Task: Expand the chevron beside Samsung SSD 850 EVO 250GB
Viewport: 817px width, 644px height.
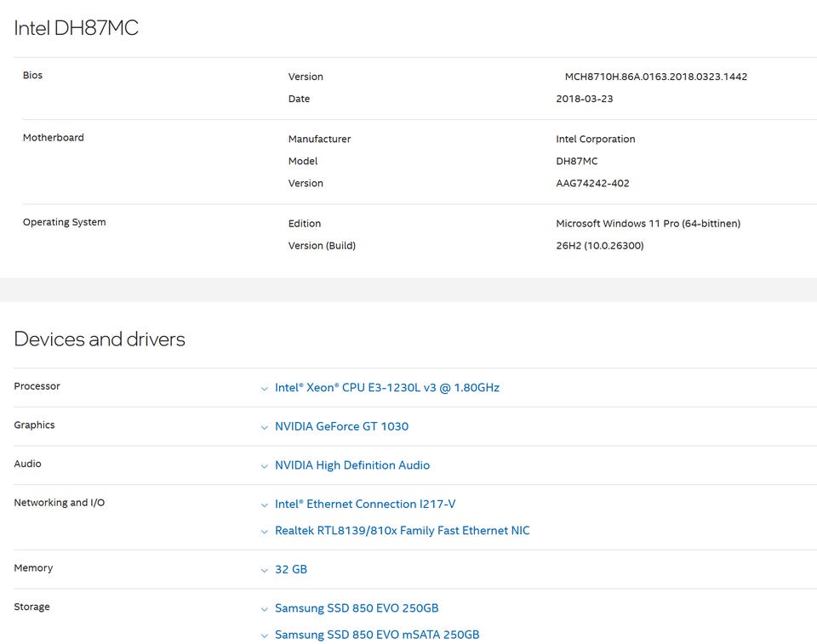Action: 264,609
